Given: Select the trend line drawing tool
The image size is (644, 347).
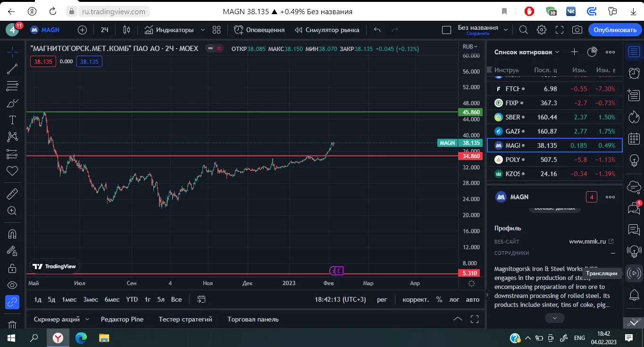Looking at the screenshot, I should coord(12,69).
